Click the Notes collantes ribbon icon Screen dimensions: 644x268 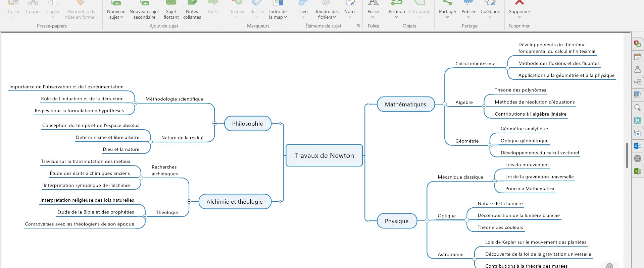(x=192, y=3)
